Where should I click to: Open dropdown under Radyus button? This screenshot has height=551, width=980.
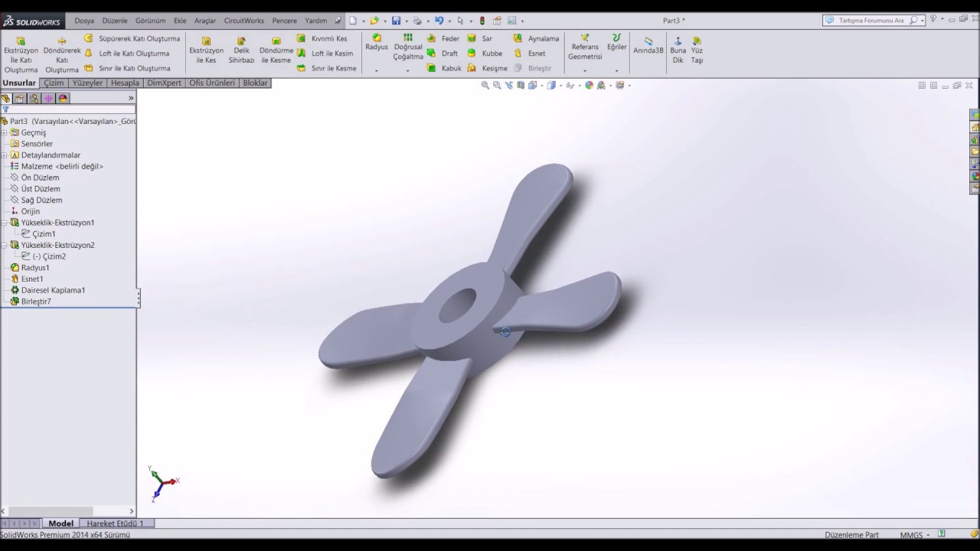377,70
